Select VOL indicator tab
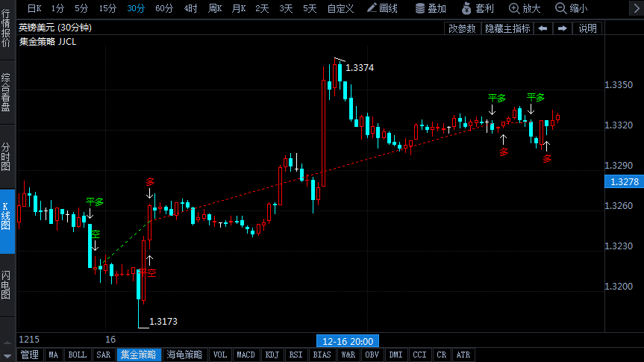This screenshot has height=362, width=644. tap(219, 355)
